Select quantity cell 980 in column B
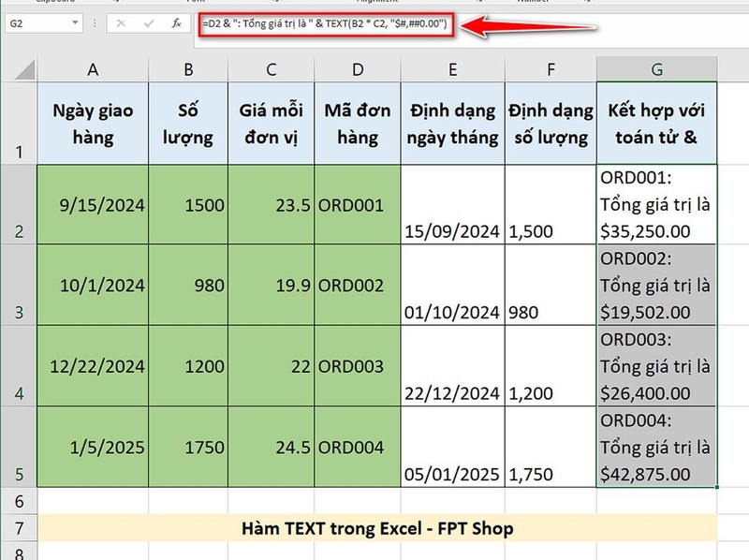 (x=188, y=286)
